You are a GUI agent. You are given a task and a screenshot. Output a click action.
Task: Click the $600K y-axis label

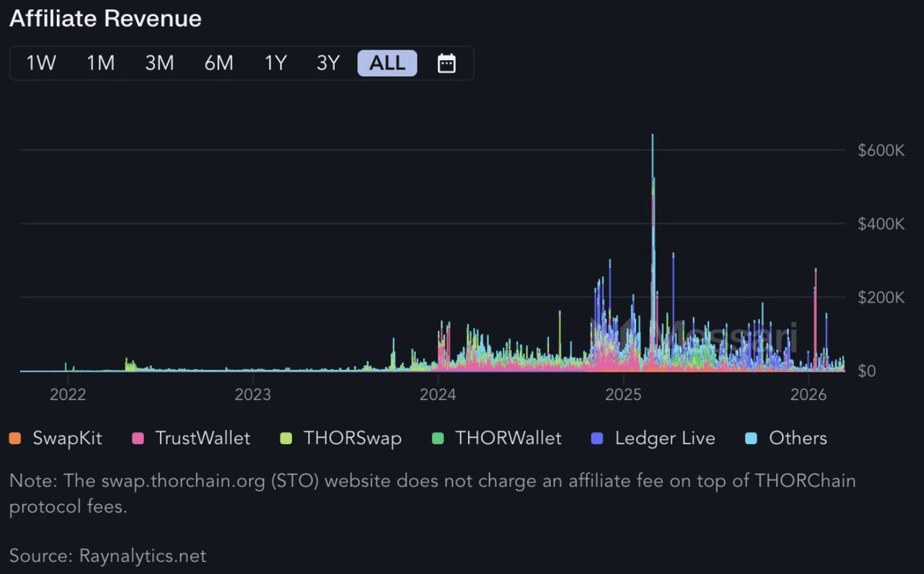pos(881,150)
